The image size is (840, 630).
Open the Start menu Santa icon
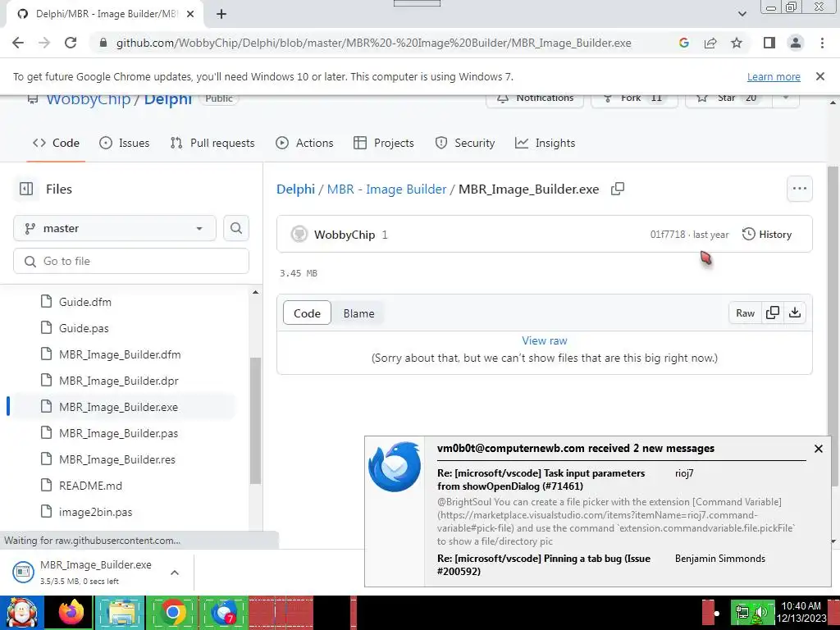point(22,613)
